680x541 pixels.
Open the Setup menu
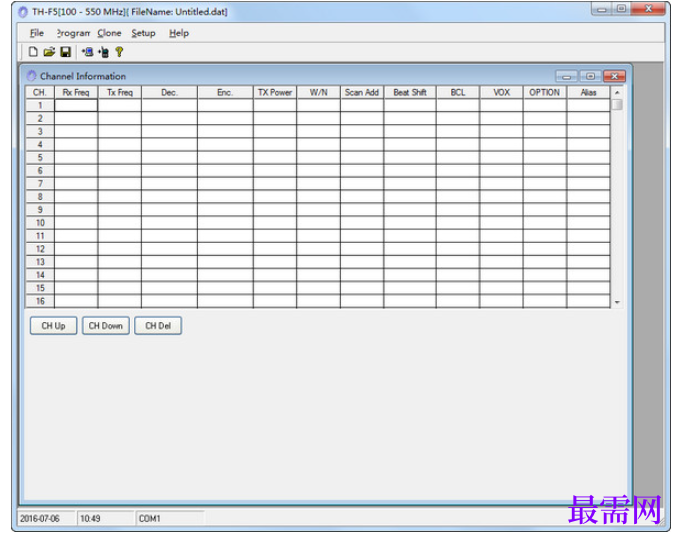tap(144, 33)
